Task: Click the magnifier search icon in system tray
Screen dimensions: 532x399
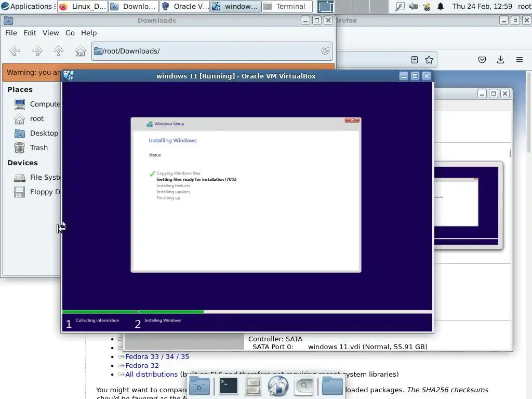Action: tap(400, 6)
